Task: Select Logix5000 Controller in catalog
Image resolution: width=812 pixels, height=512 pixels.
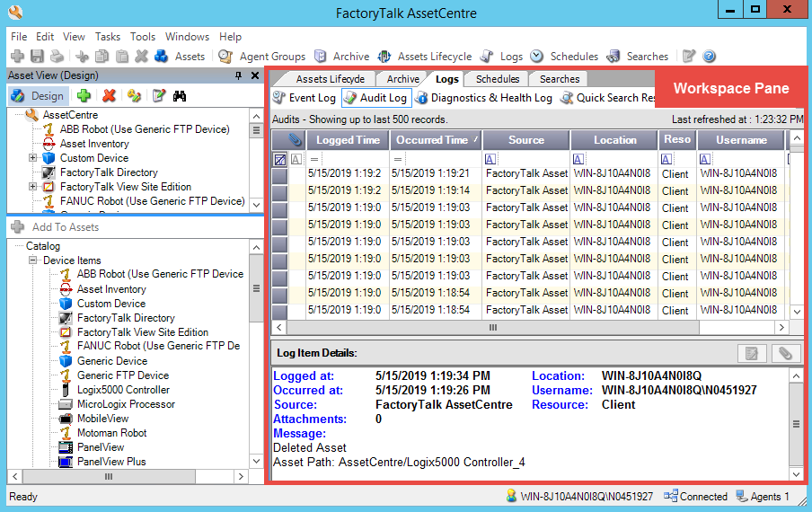Action: coord(123,390)
